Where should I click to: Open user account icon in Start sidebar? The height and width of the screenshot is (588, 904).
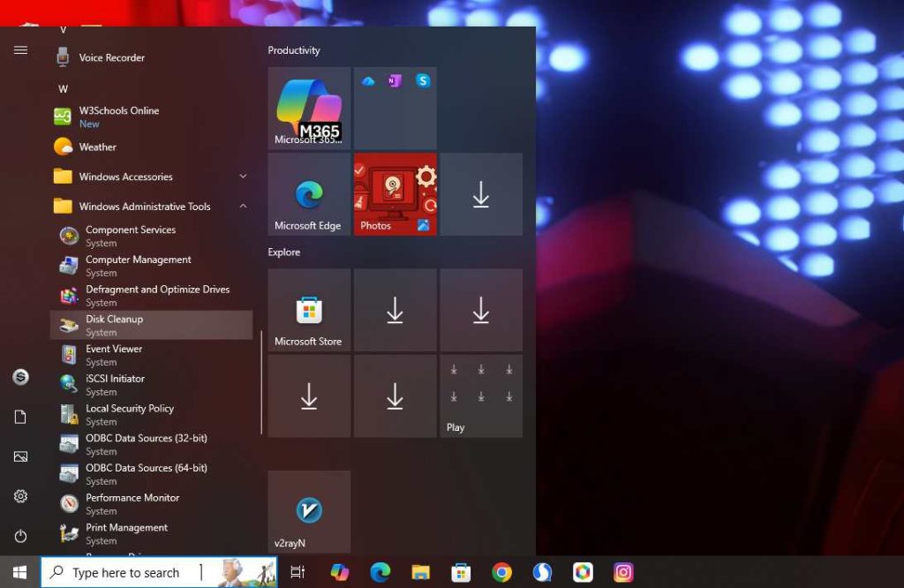point(21,377)
